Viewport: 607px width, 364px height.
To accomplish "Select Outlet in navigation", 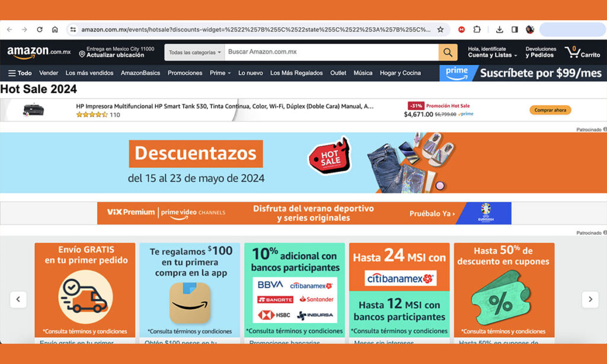I will click(x=338, y=73).
